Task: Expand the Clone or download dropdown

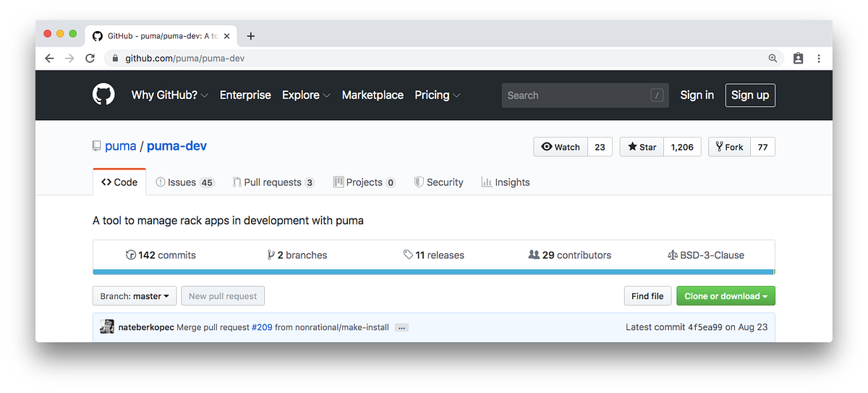Action: pos(726,296)
